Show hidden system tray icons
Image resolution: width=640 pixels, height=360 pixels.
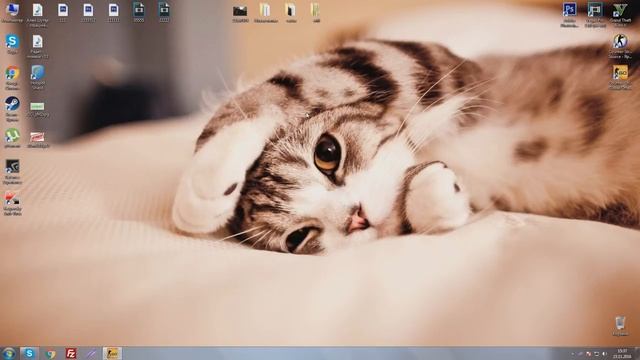point(572,354)
